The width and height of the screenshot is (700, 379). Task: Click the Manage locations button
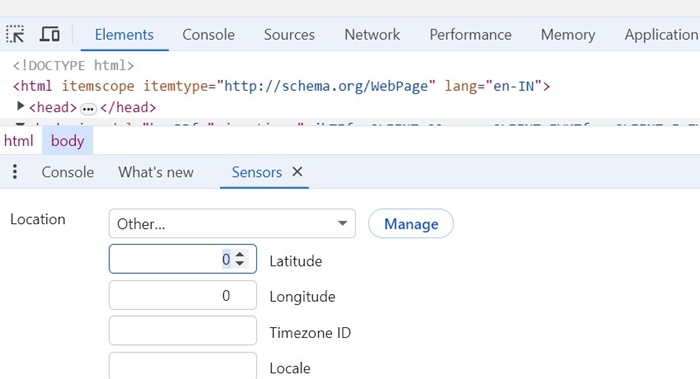[411, 223]
